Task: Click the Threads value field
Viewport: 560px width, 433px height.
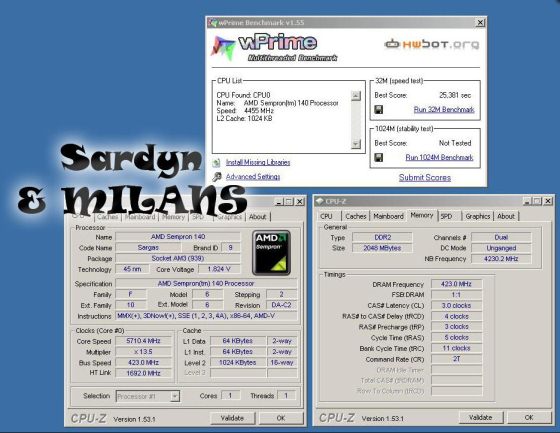Action: pos(286,395)
